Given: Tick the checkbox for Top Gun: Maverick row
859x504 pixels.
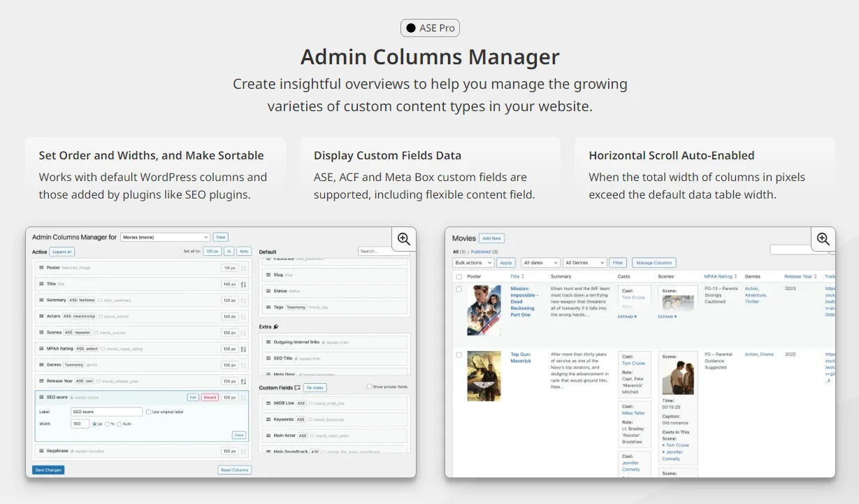Looking at the screenshot, I should [459, 355].
